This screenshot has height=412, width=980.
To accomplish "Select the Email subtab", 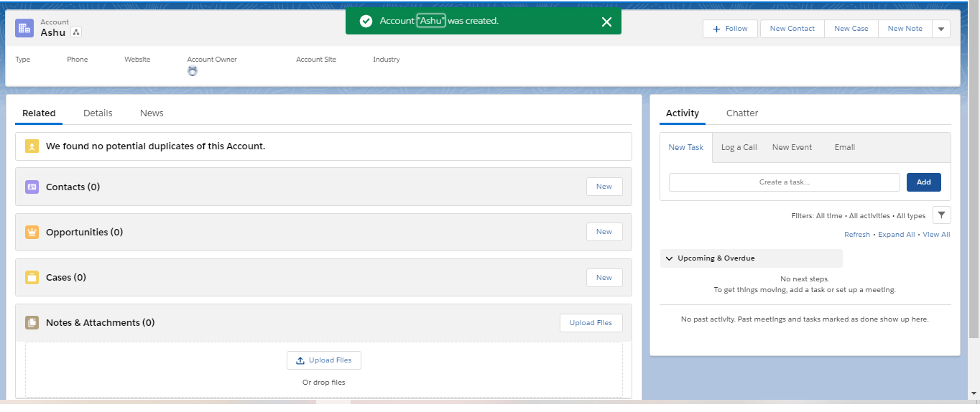I will pos(845,147).
